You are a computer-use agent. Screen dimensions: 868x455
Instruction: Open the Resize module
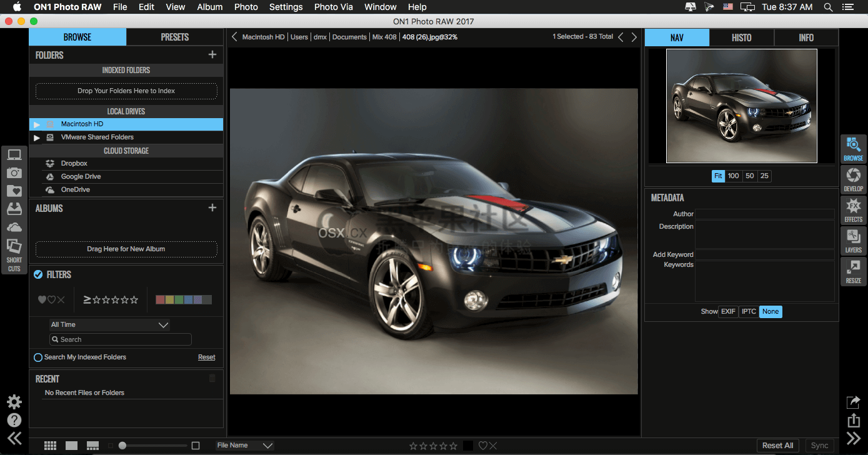853,271
